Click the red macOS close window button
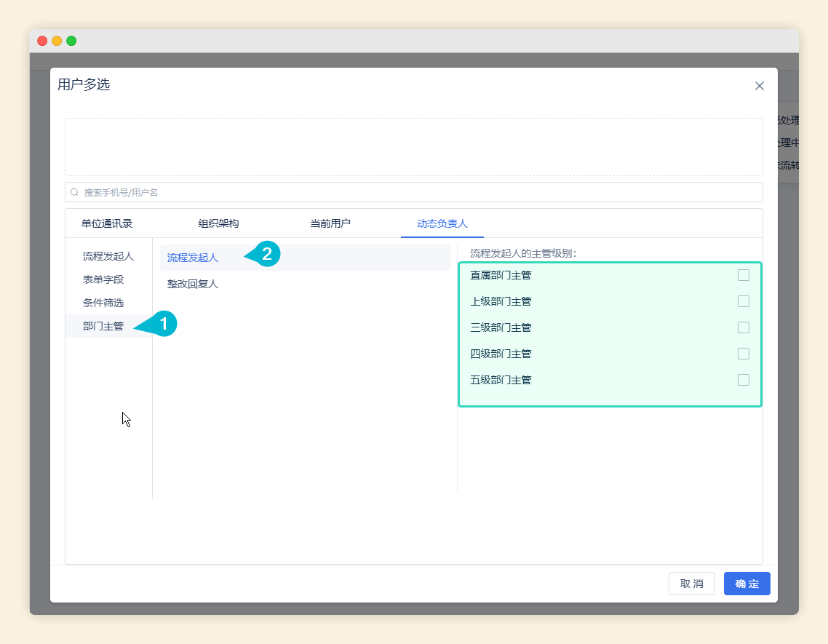The width and height of the screenshot is (828, 644). coord(42,41)
